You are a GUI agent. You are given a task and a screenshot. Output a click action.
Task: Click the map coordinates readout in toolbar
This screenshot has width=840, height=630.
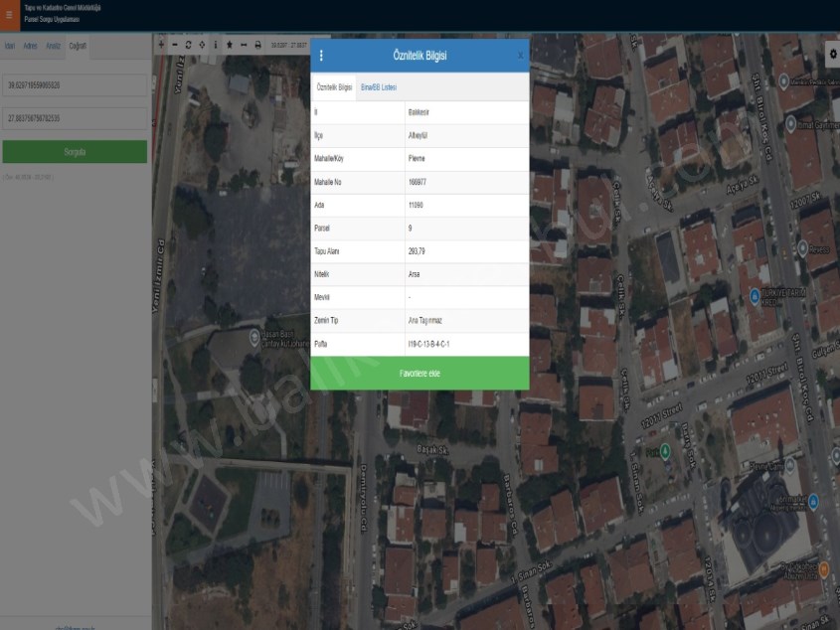(288, 46)
